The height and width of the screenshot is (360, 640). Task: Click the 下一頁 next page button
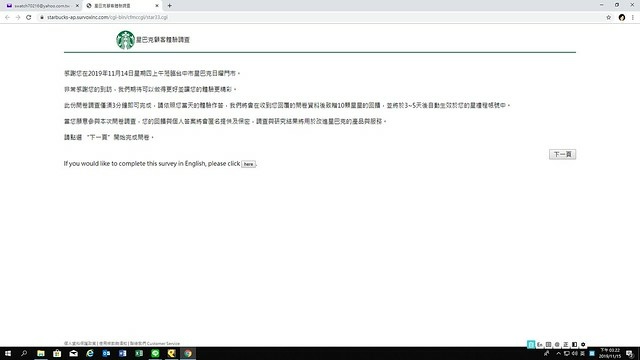(x=562, y=154)
